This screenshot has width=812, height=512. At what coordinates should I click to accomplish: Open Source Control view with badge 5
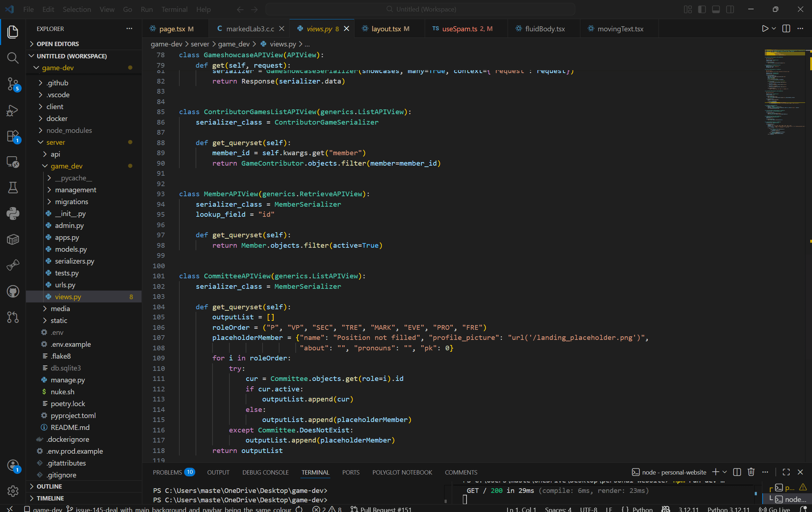tap(13, 84)
